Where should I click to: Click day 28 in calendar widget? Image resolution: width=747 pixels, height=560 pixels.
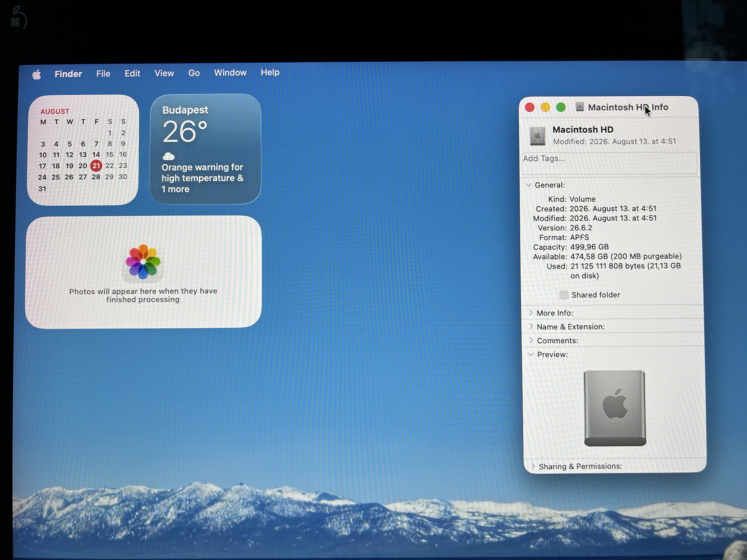click(96, 177)
